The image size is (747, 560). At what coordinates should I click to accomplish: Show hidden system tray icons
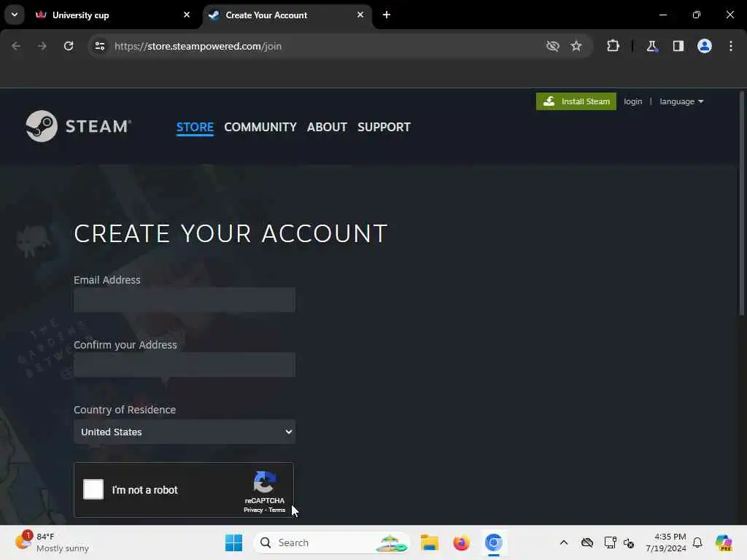point(564,542)
